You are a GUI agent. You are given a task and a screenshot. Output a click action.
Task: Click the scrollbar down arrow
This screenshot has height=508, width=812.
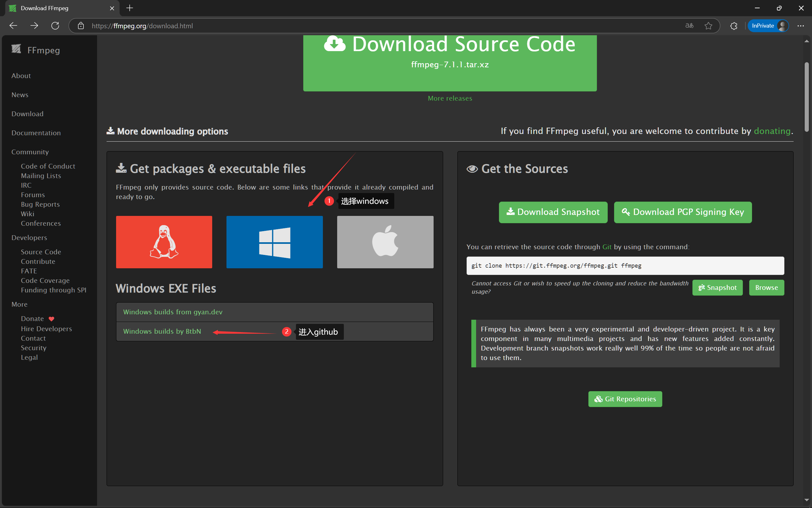(807, 500)
